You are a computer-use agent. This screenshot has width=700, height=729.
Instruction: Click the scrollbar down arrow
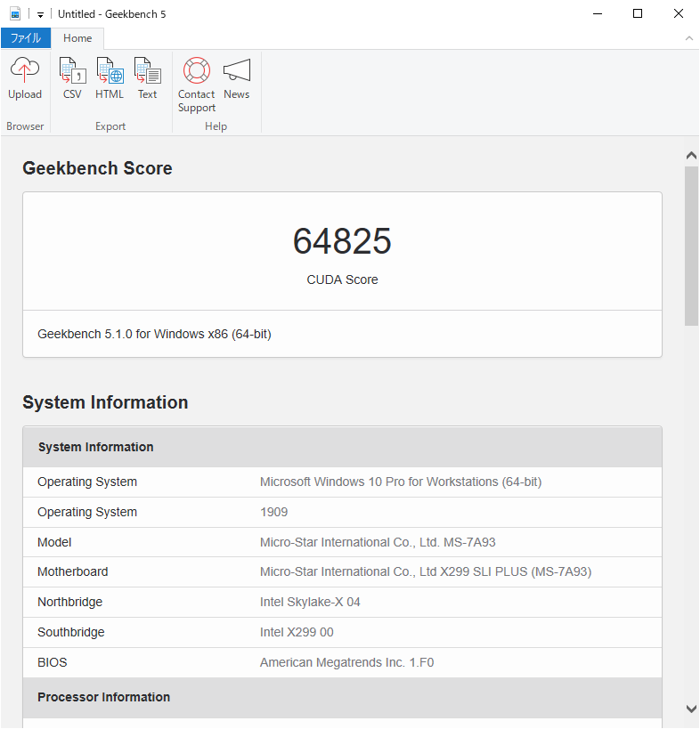point(692,709)
